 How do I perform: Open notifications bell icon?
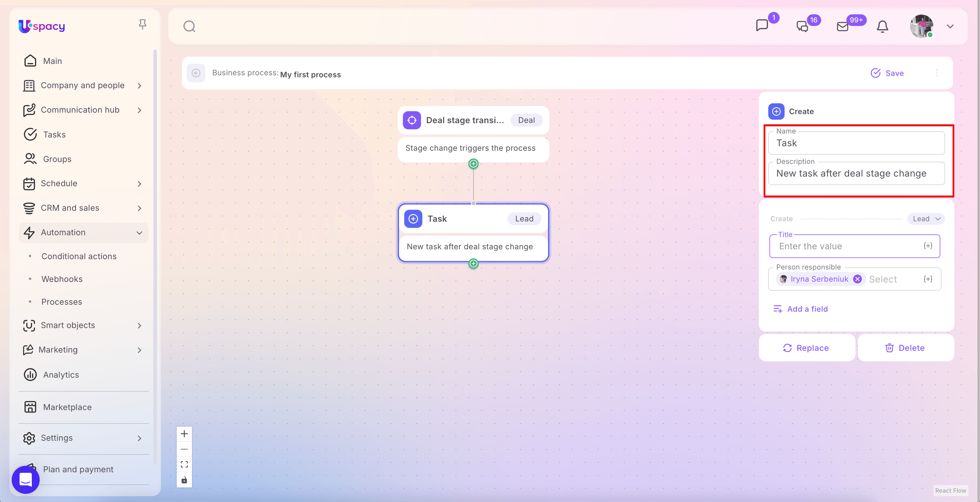[882, 27]
